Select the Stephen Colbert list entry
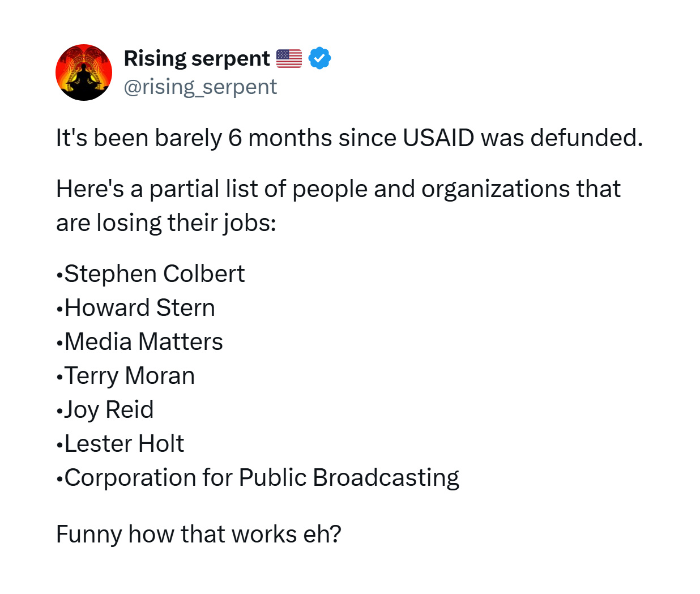Image resolution: width=700 pixels, height=594 pixels. pos(150,274)
